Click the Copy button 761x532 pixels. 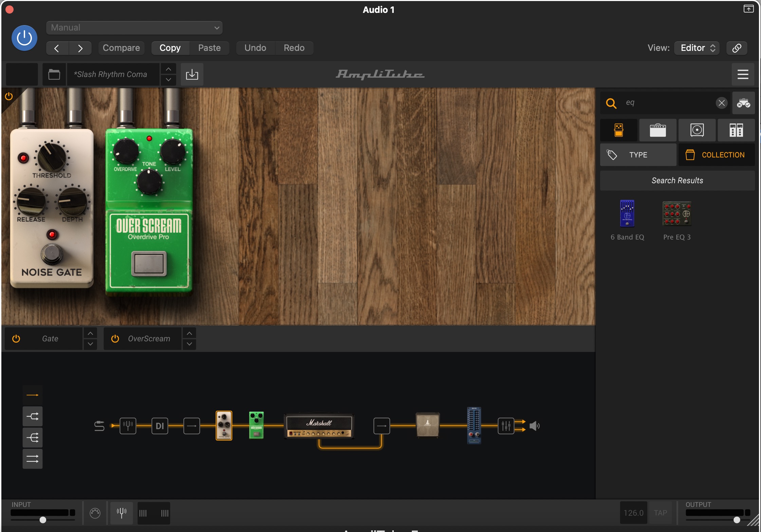click(x=170, y=48)
